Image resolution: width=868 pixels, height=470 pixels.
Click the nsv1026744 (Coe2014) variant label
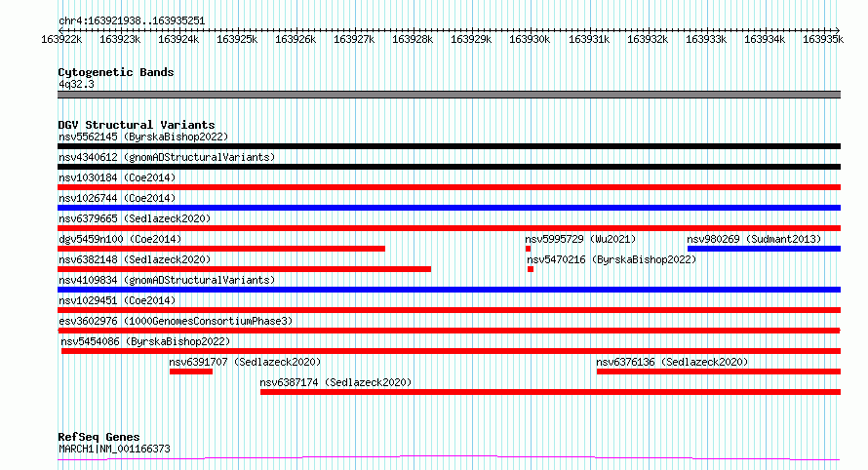click(x=117, y=198)
